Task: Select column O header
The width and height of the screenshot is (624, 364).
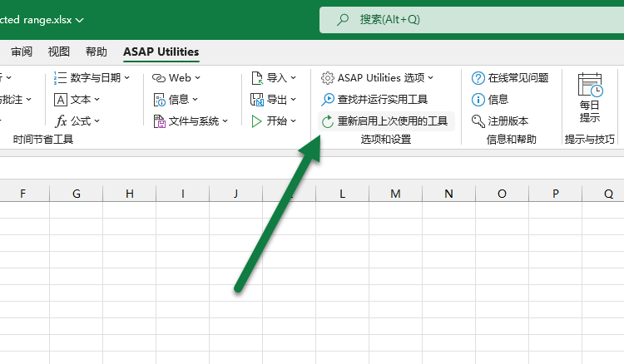Action: pyautogui.click(x=503, y=194)
